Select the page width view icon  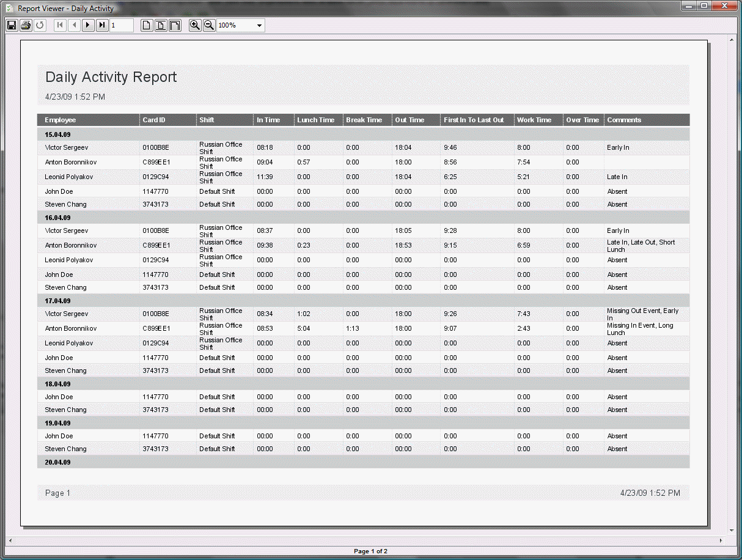coord(161,25)
